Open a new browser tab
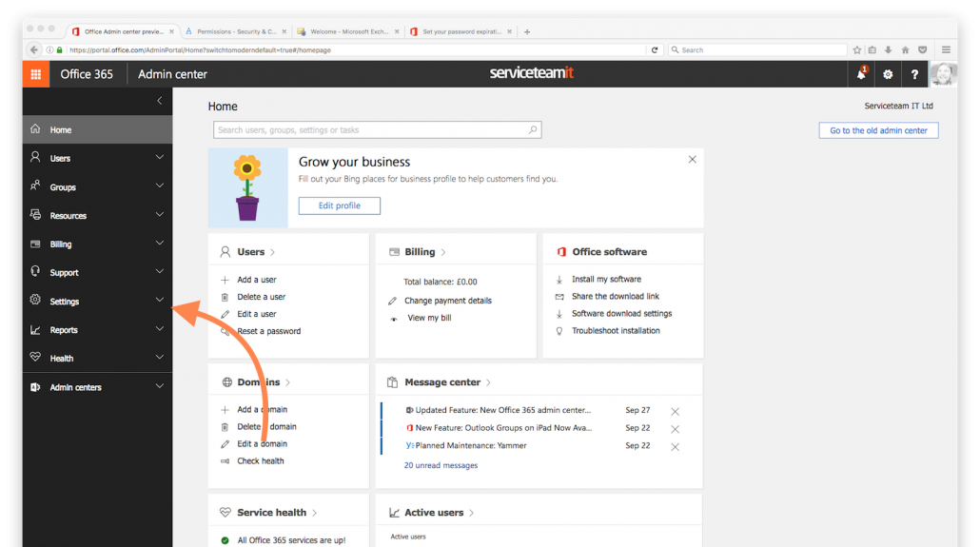The height and width of the screenshot is (547, 980). (x=527, y=32)
